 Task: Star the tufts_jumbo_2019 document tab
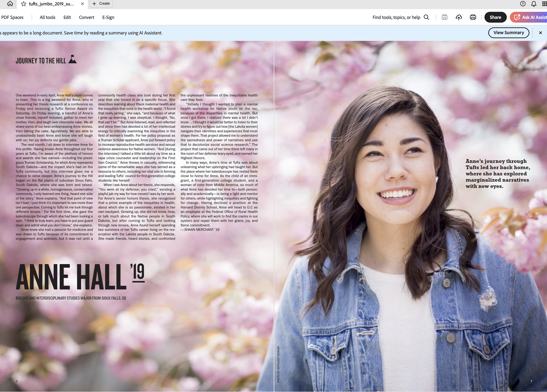pyautogui.click(x=23, y=4)
